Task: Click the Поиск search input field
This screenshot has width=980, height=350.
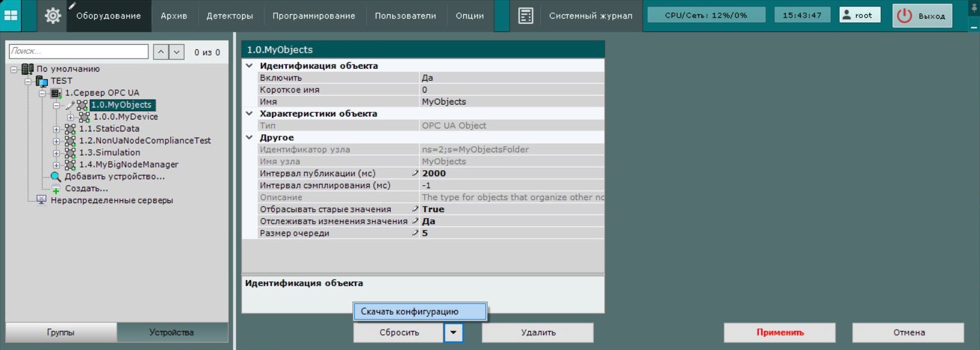Action: pyautogui.click(x=78, y=51)
